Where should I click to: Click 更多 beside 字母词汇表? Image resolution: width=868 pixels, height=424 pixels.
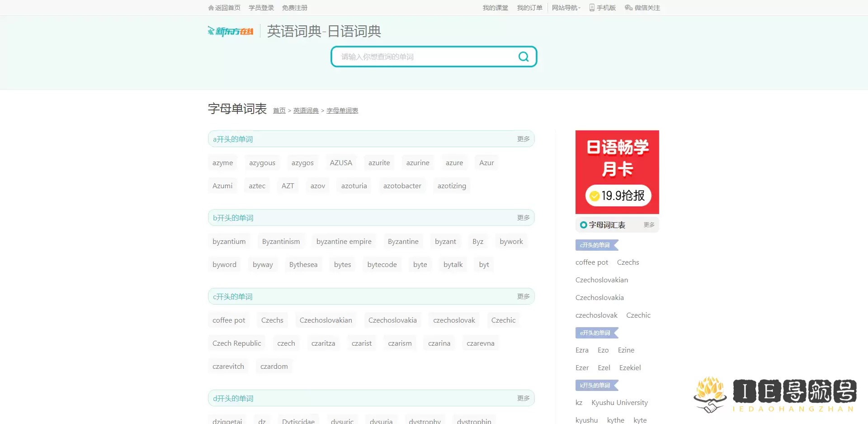[649, 224]
